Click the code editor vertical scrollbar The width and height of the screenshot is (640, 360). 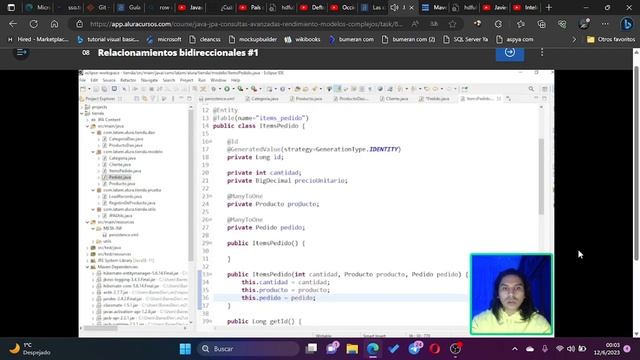pos(541,176)
